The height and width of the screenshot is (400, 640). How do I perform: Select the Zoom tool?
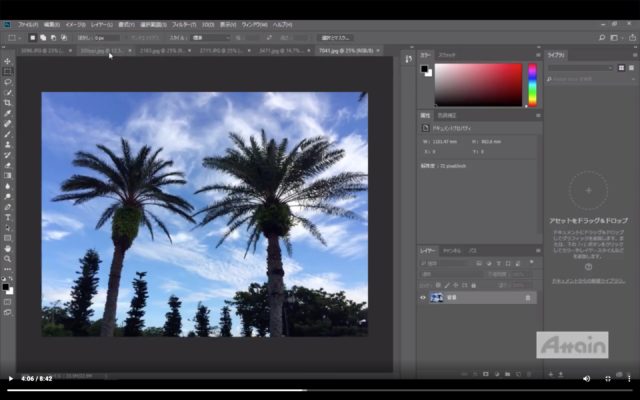pos(8,258)
